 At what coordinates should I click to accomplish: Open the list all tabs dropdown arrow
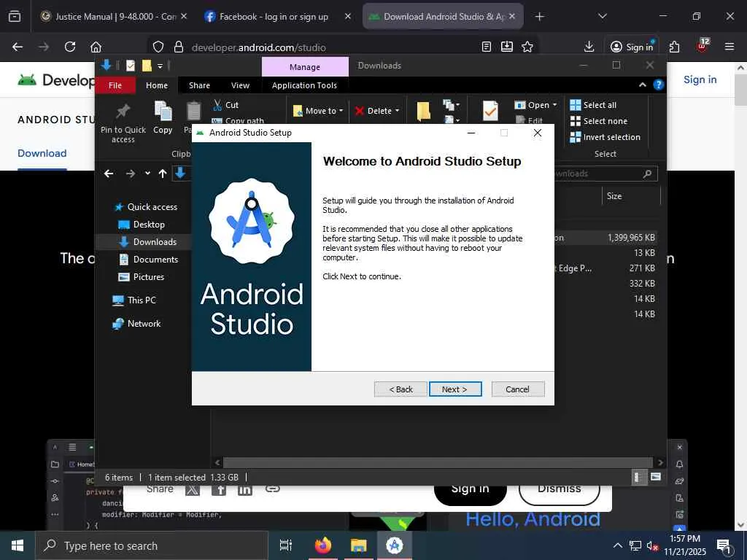603,16
